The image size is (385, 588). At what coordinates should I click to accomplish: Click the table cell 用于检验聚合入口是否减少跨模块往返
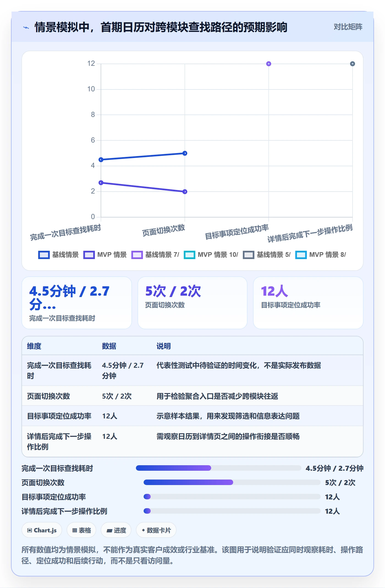[x=217, y=396]
